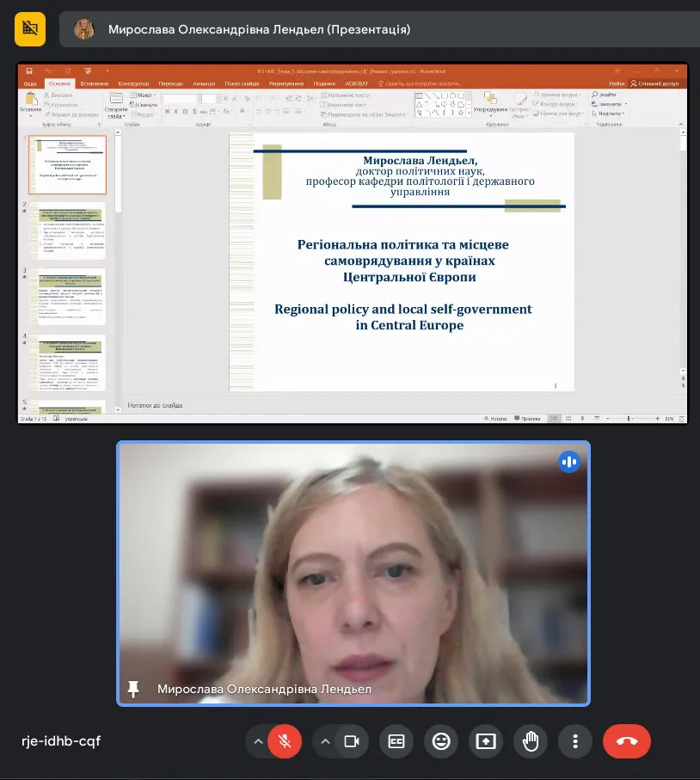This screenshot has width=700, height=780.
Task: Open the emoji reactions picker
Action: coord(441,741)
